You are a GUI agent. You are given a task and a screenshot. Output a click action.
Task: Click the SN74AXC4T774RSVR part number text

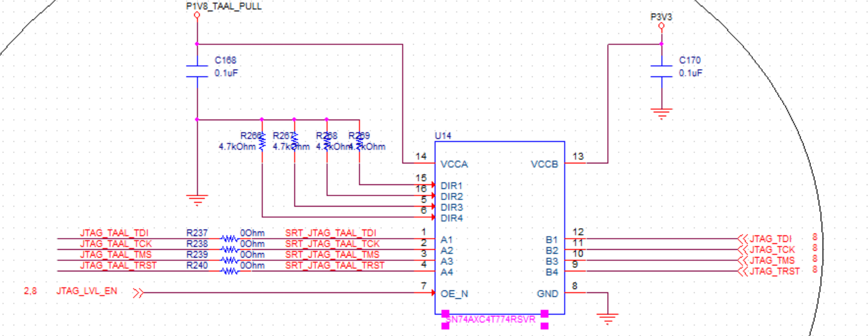tap(491, 320)
